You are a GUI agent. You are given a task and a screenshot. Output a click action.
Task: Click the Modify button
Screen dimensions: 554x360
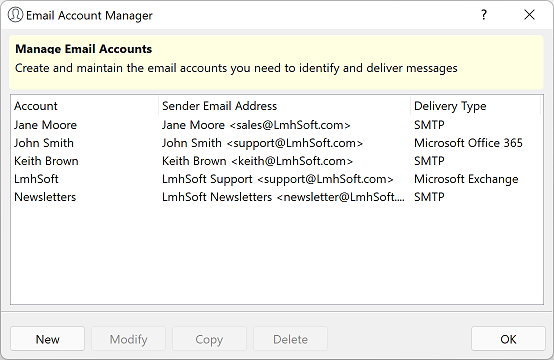(x=128, y=339)
